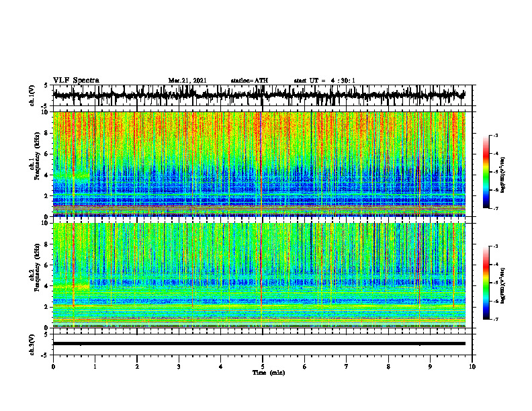The height and width of the screenshot is (411, 532).
Task: Click the ch.2 colorbar "-3" label
Action: pos(496,246)
